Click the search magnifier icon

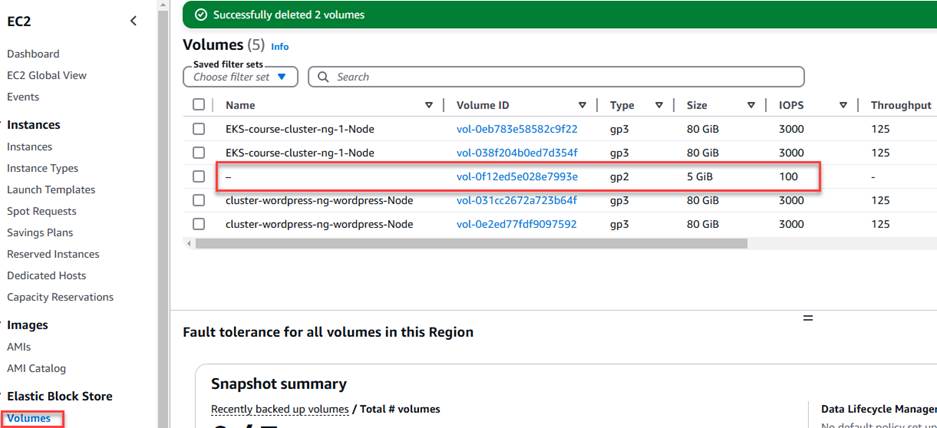(x=323, y=77)
